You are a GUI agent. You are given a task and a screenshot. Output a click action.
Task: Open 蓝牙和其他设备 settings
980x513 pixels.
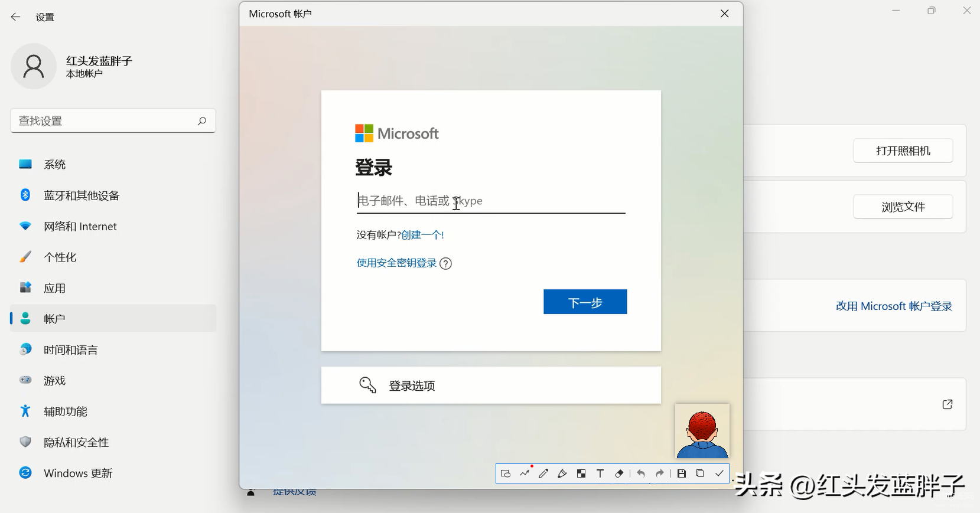click(113, 195)
